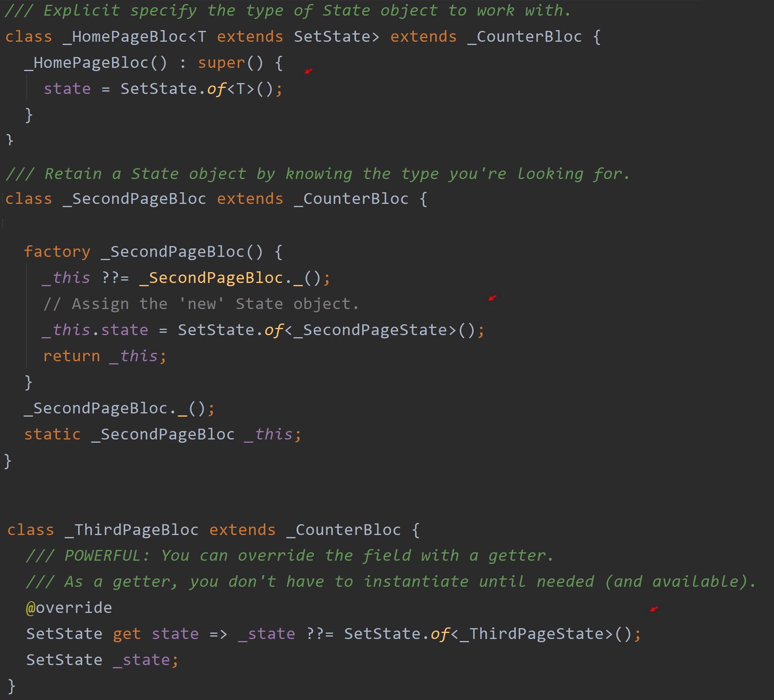Click the factory keyword

[x=57, y=252]
